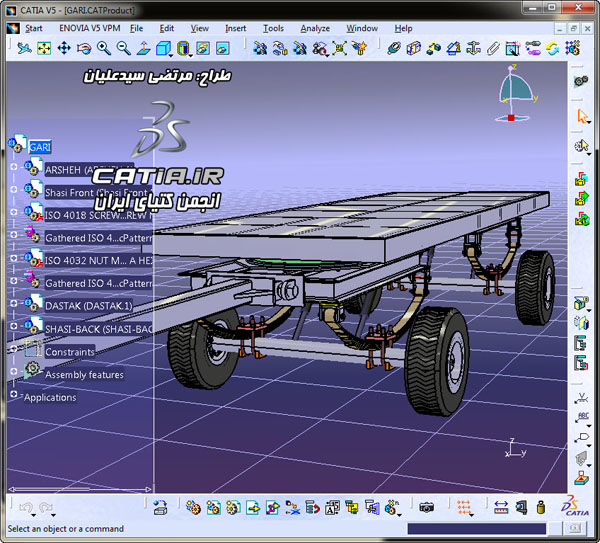Screen dimensions: 600x543
Task: Insert an Existing Component
Action: click(253, 508)
